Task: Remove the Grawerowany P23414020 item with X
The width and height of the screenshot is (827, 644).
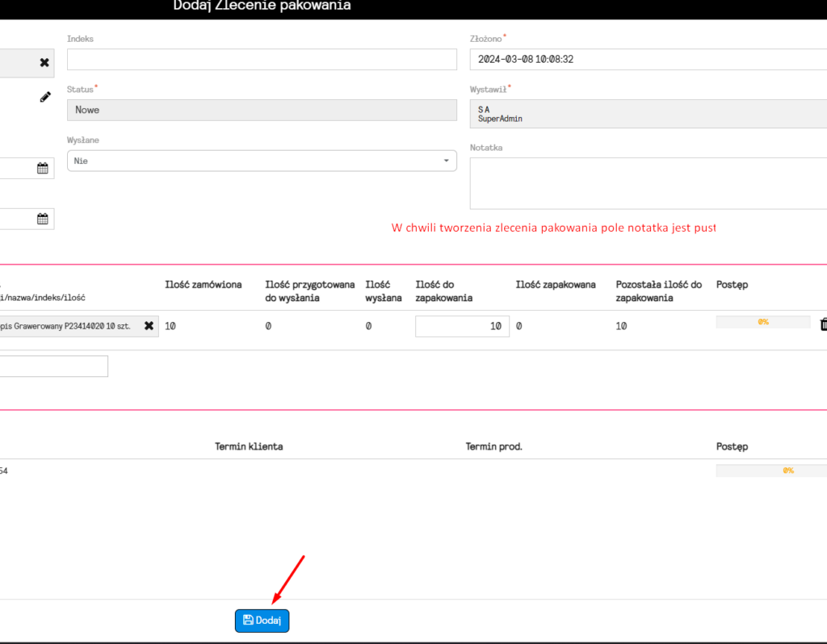Action: pos(149,326)
